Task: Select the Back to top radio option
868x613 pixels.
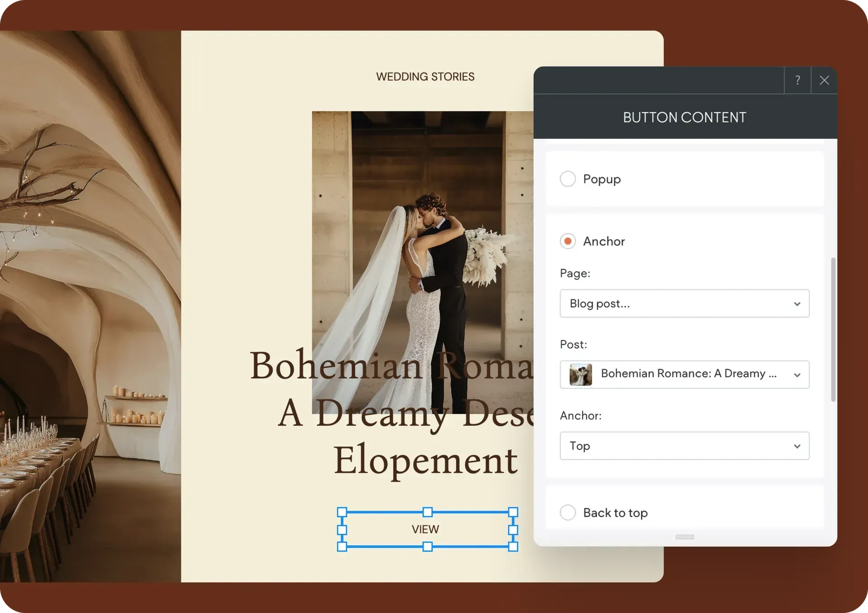Action: (568, 513)
